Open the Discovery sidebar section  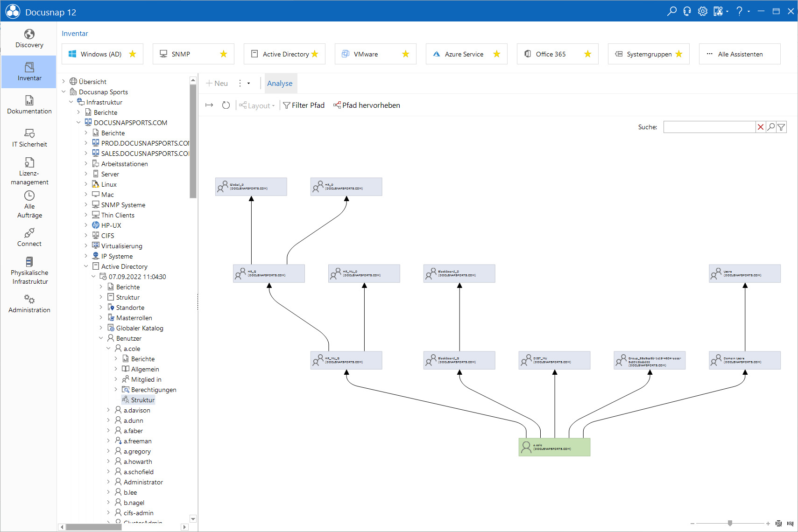point(29,39)
